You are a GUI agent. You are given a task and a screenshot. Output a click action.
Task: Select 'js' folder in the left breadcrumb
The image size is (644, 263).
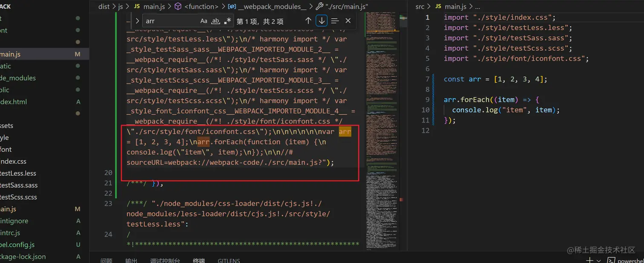coord(120,6)
